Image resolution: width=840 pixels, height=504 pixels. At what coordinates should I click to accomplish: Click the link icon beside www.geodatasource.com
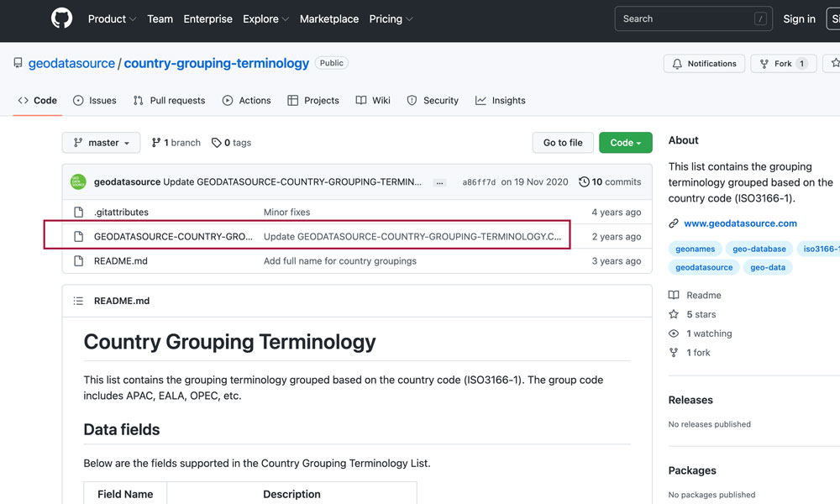click(x=674, y=223)
